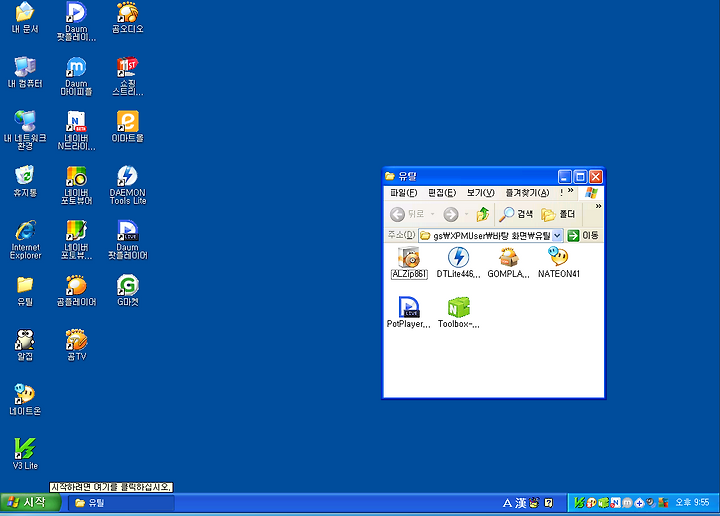Click the 이동 go button

pos(583,236)
